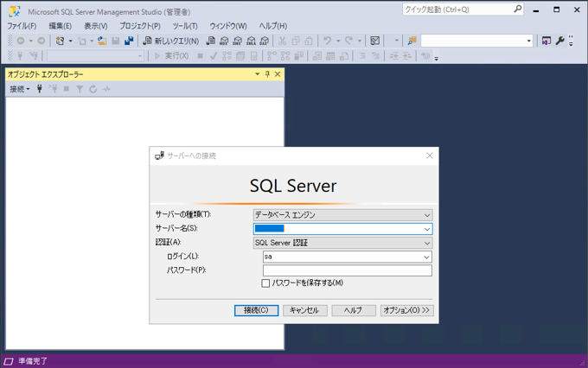The image size is (588, 368).
Task: Click the activity pulse icon in Object Explorer
Action: pyautogui.click(x=106, y=89)
